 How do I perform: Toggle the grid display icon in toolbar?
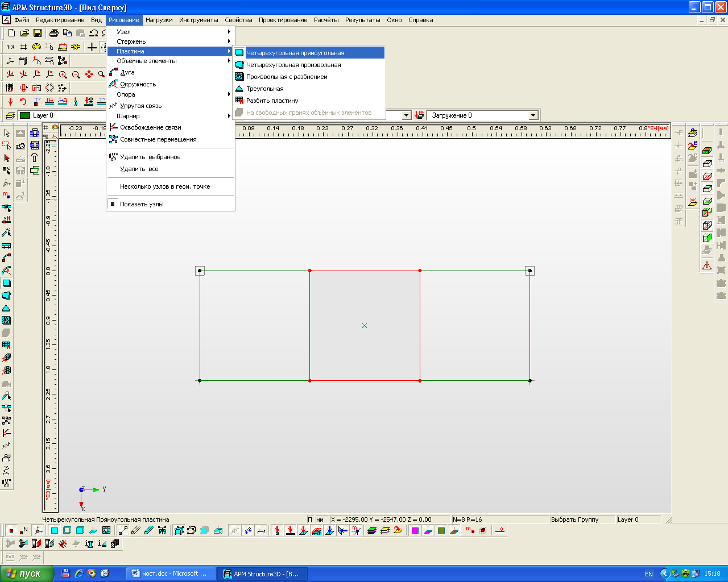point(23,47)
